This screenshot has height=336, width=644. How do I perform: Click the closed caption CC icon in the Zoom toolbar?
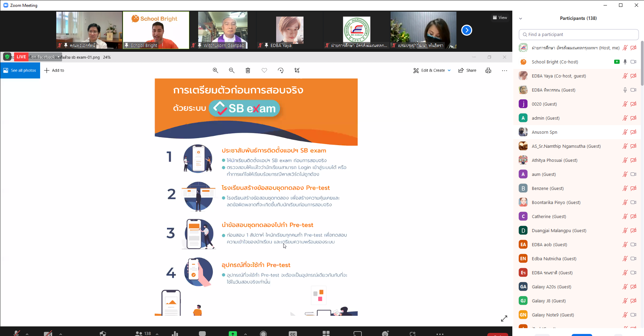pos(293,333)
